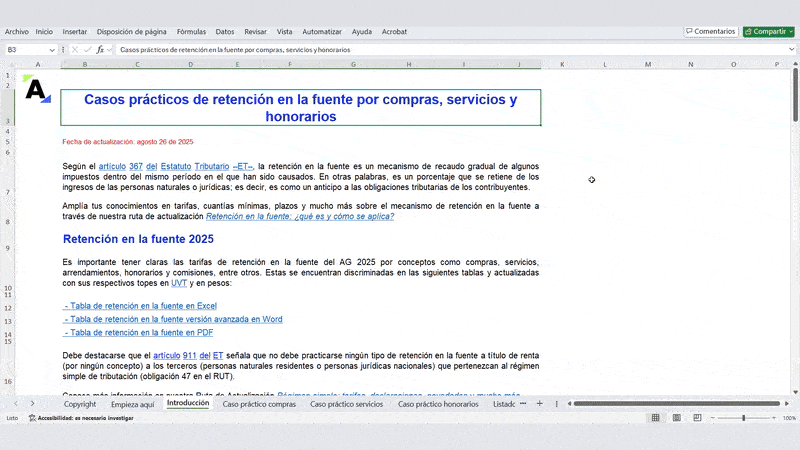Switch to Normal view in status bar

point(656,418)
